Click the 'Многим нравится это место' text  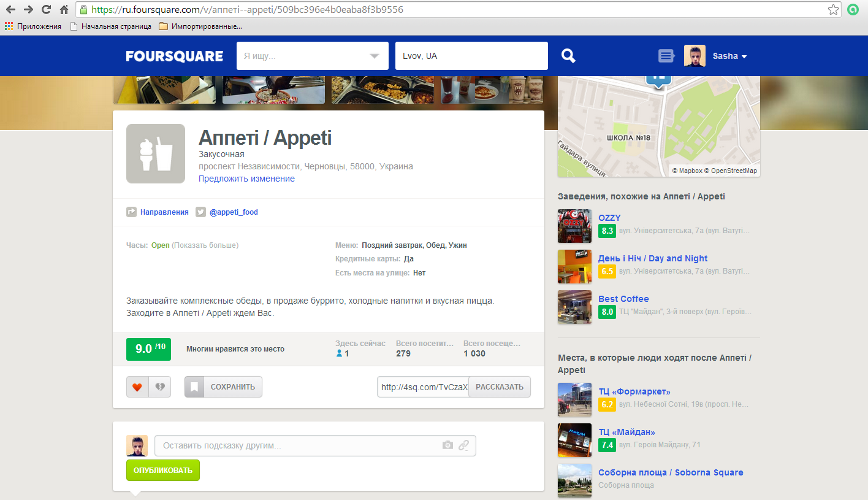click(x=235, y=349)
